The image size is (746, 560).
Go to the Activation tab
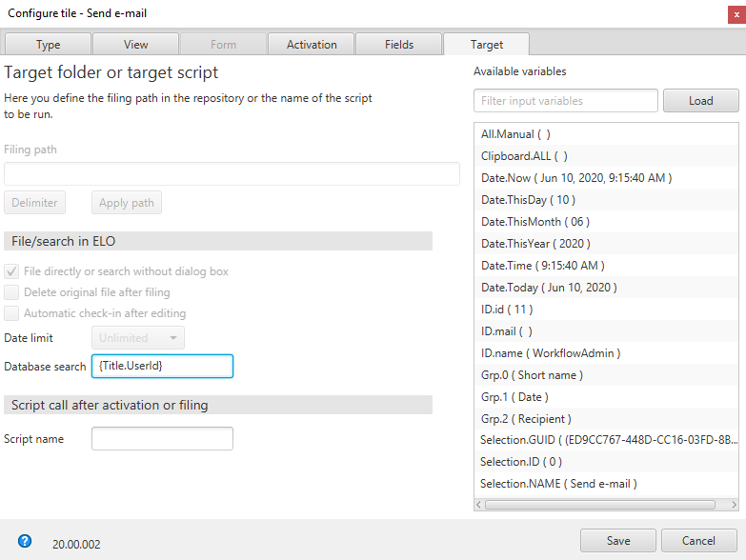312,45
